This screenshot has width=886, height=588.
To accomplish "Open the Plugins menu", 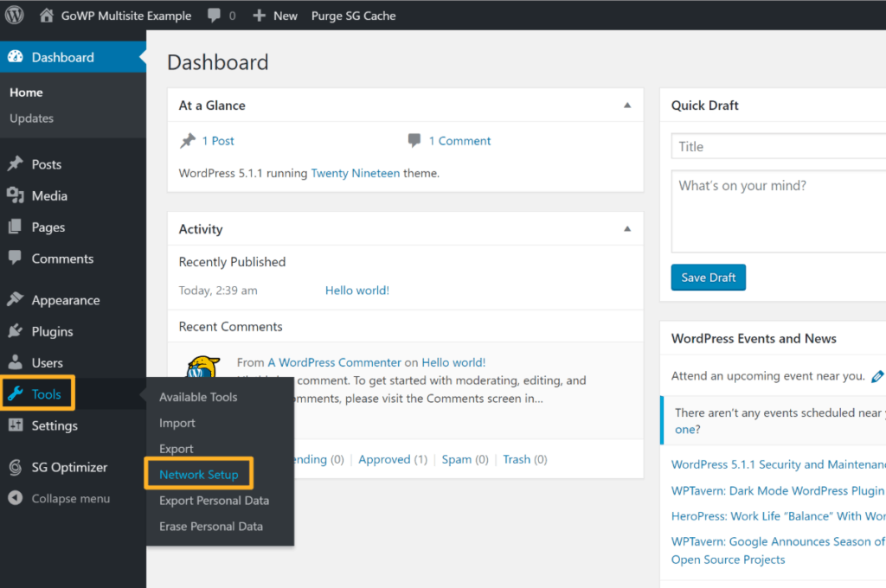I will (x=52, y=331).
